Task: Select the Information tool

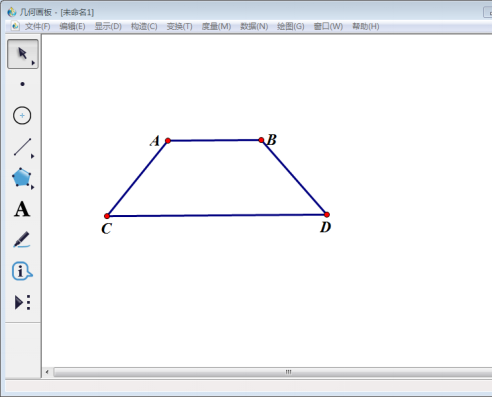Action: 22,271
